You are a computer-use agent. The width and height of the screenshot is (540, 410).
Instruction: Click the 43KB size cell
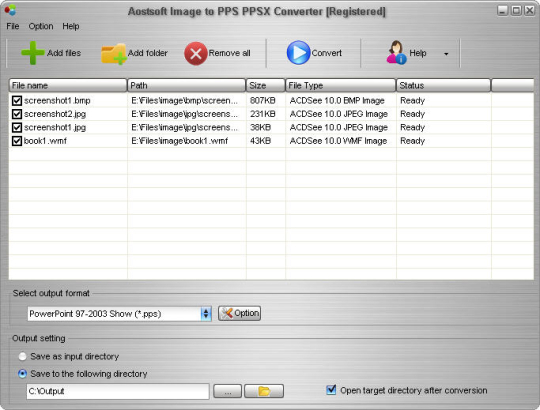(x=260, y=141)
